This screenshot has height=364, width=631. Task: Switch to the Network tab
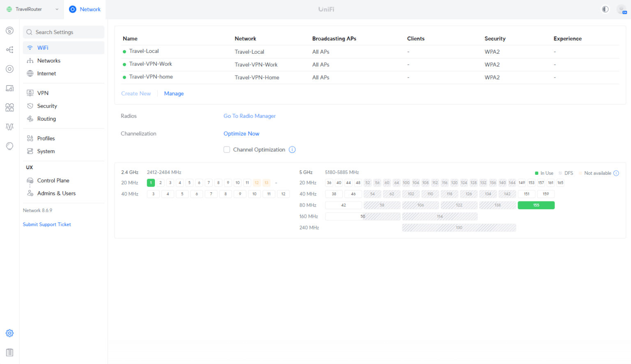tap(85, 9)
